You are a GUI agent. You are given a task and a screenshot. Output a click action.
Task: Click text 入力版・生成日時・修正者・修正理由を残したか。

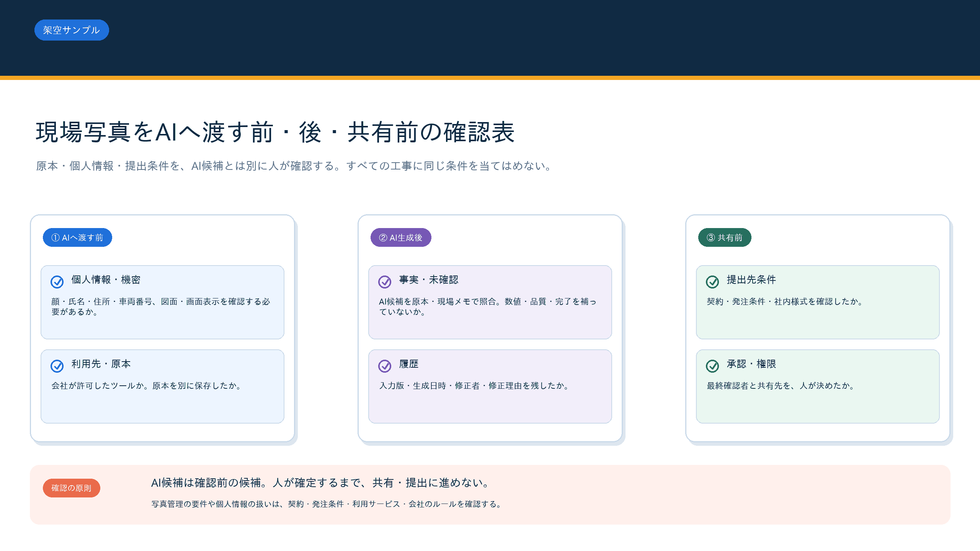(475, 386)
